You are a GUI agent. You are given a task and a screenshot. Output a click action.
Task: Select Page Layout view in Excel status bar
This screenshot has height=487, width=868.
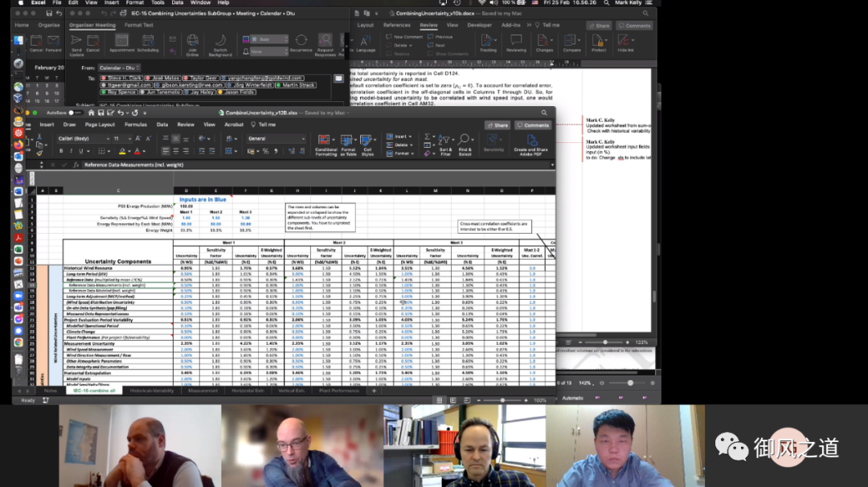[x=452, y=400]
